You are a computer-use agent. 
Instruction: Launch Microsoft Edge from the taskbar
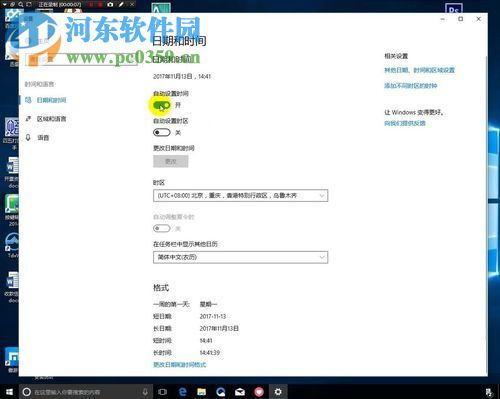pyautogui.click(x=183, y=392)
